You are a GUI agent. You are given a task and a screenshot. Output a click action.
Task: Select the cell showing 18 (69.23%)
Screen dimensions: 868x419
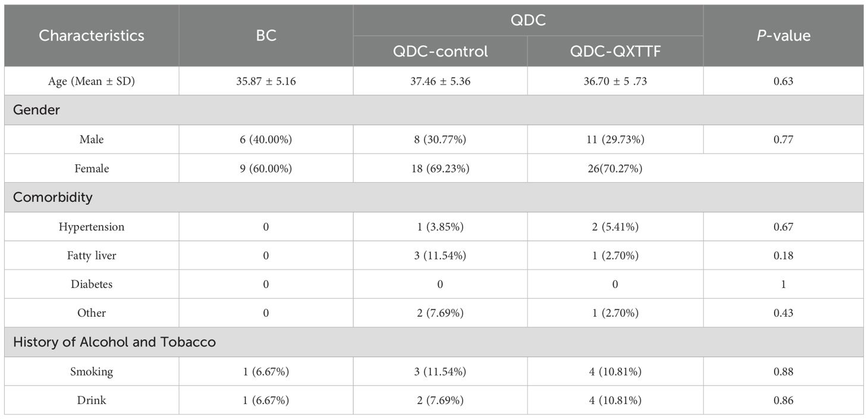coord(440,168)
